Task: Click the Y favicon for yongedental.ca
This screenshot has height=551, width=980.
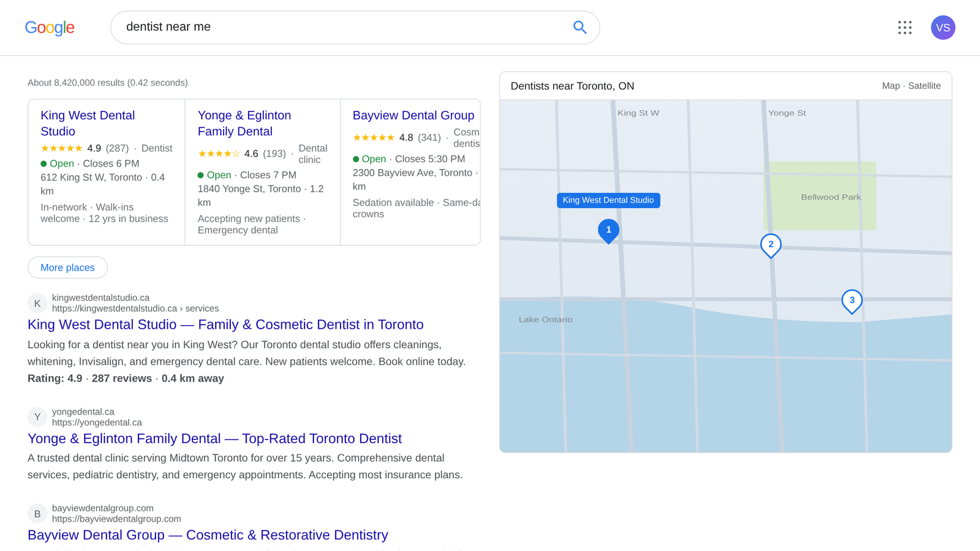Action: (x=37, y=417)
